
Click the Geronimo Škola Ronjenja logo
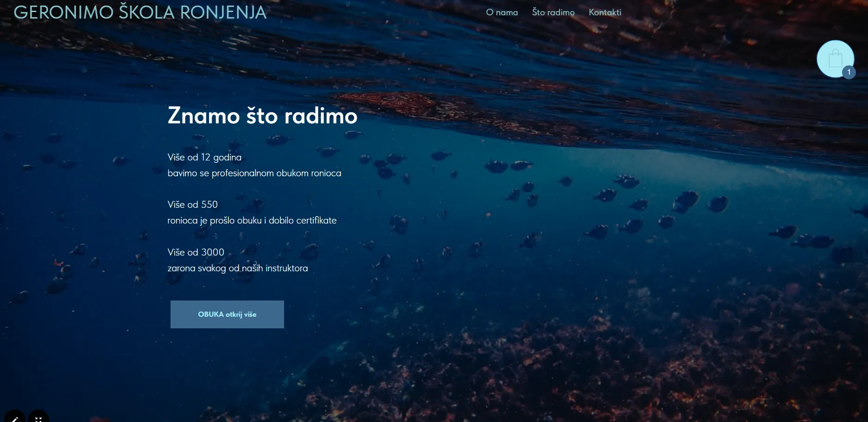coord(140,13)
